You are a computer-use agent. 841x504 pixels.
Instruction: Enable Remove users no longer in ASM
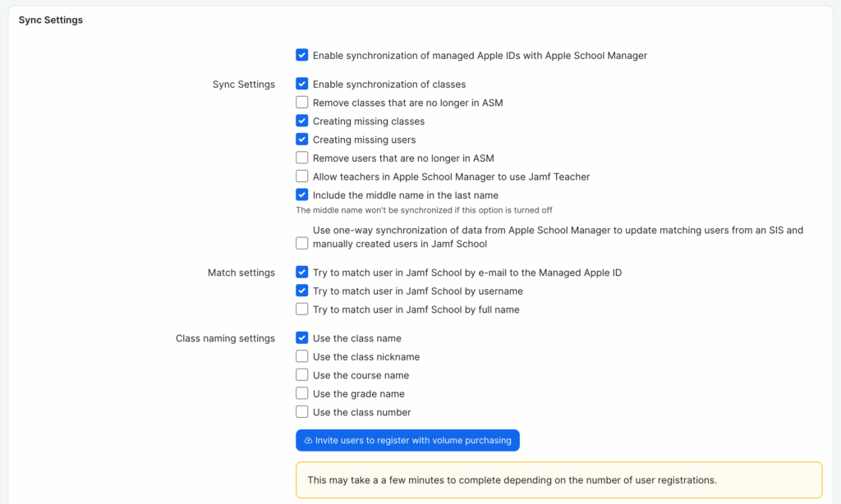click(x=302, y=158)
